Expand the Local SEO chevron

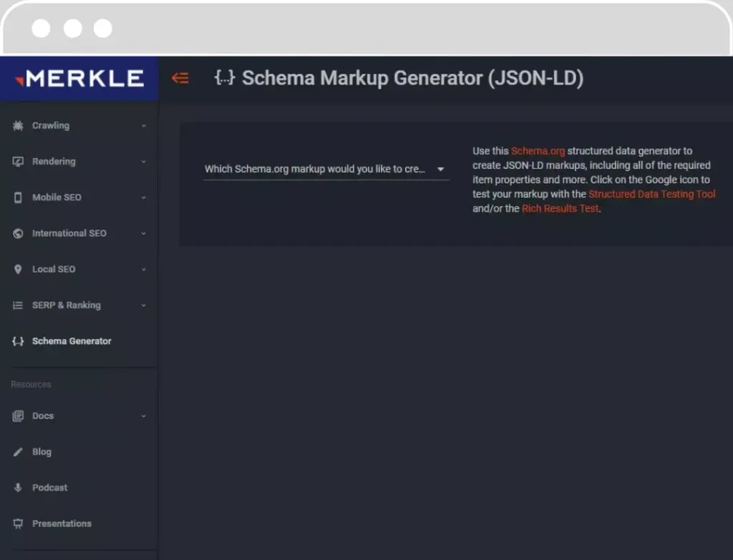point(143,269)
